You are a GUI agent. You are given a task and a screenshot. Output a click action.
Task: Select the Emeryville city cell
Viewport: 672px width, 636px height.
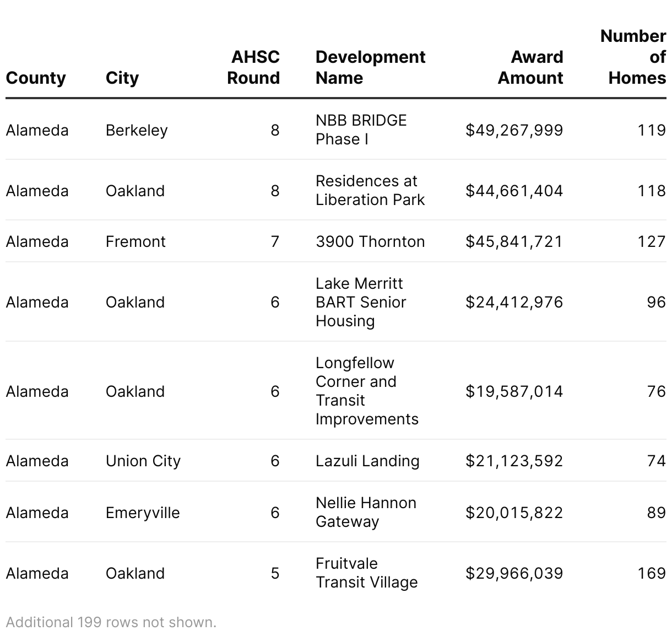point(143,513)
